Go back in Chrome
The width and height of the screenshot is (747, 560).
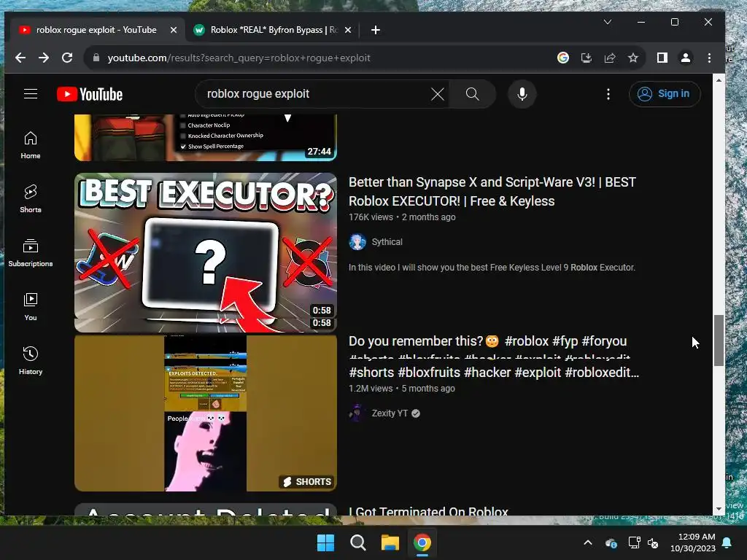(x=20, y=58)
